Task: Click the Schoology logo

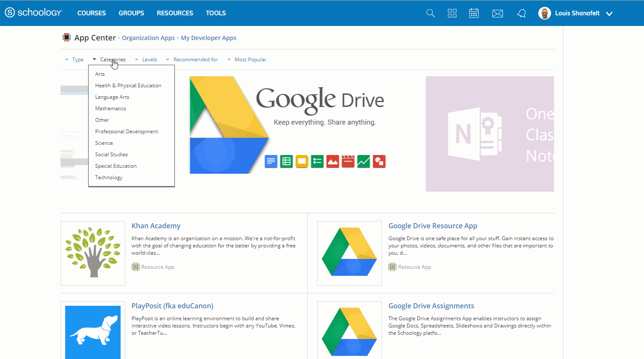Action: point(33,12)
